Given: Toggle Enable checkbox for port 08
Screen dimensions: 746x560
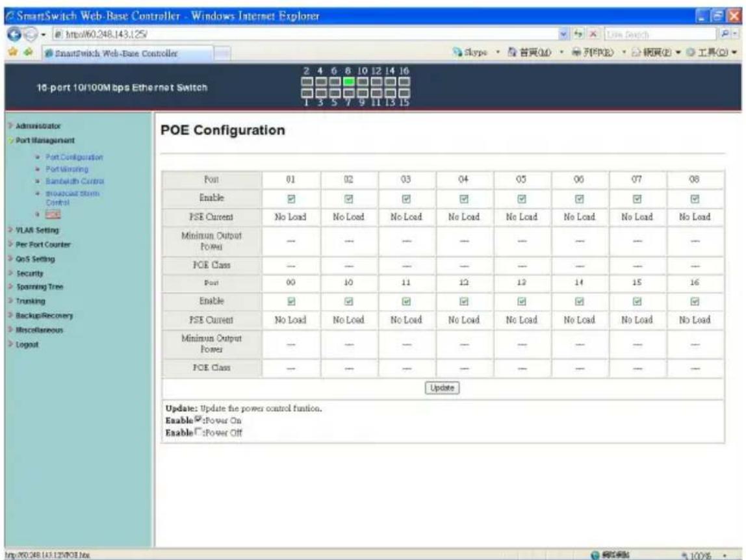Looking at the screenshot, I should [x=695, y=198].
